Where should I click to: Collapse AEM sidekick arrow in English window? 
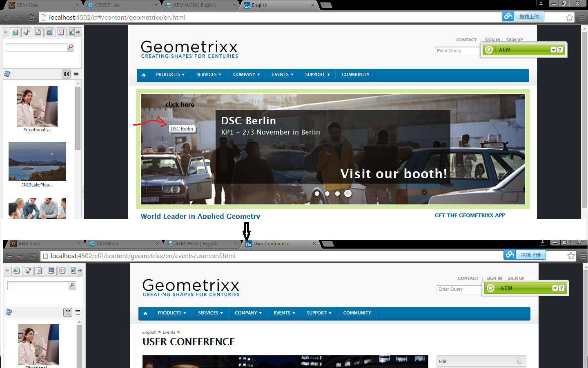[x=553, y=50]
